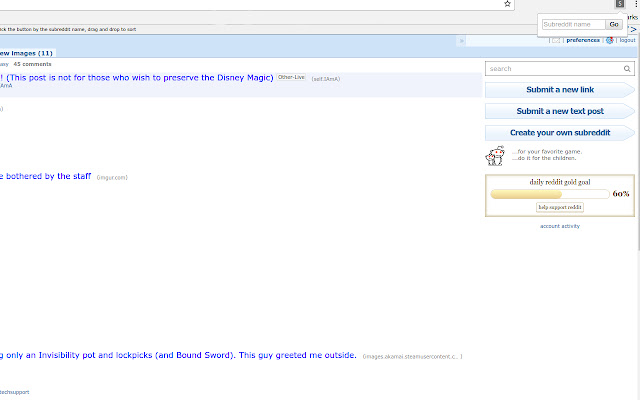Click the techsupport subreddit link

pyautogui.click(x=15, y=392)
